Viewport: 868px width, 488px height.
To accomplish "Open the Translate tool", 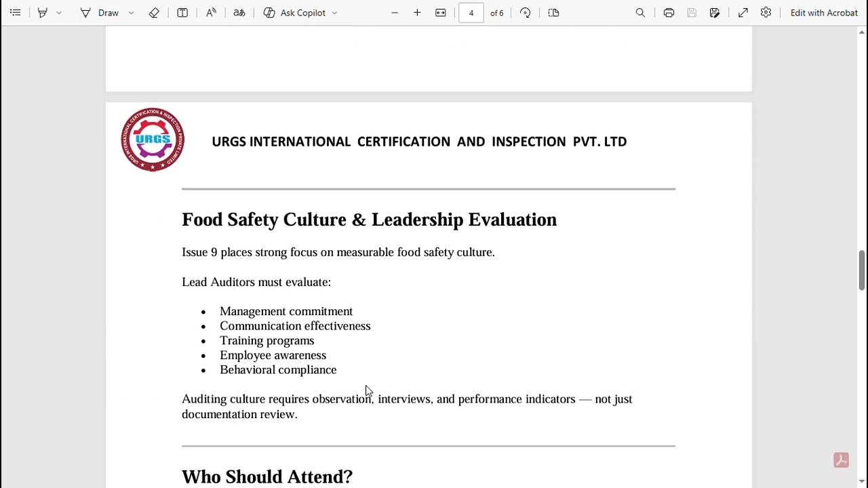I will 239,13.
